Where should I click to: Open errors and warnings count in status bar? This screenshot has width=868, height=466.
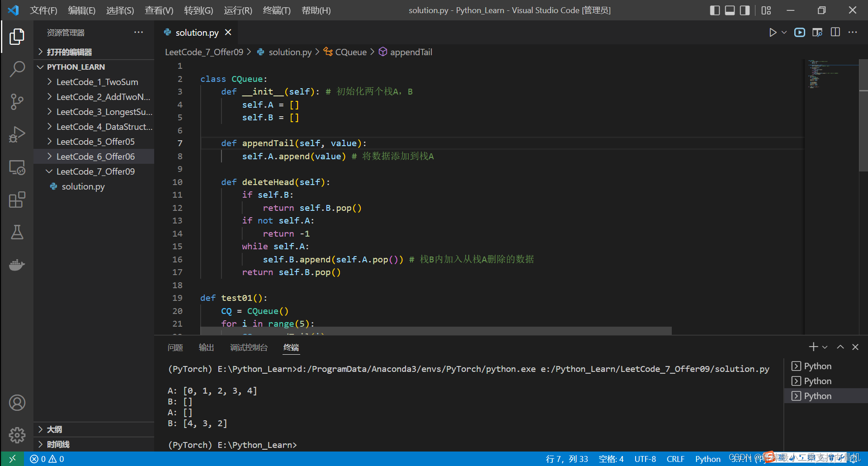tap(47, 459)
